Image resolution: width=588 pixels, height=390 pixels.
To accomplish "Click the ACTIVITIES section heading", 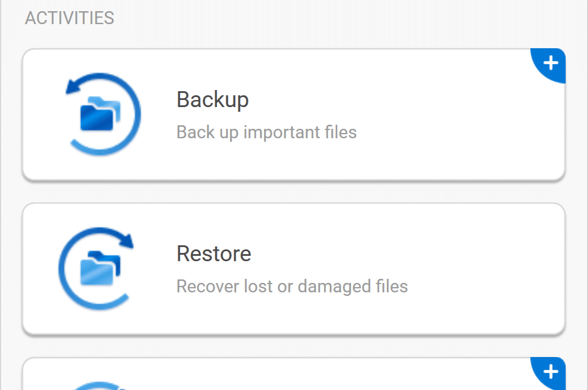I will [69, 18].
